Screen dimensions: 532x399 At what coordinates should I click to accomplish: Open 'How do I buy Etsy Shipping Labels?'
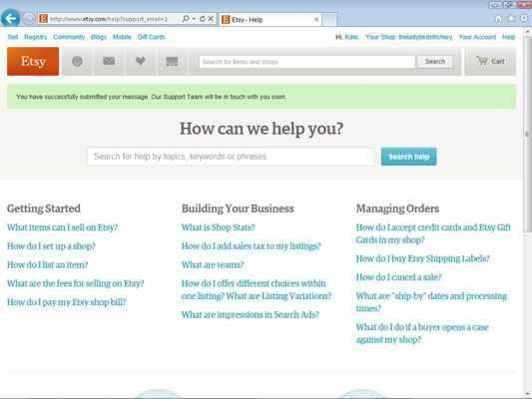point(423,258)
